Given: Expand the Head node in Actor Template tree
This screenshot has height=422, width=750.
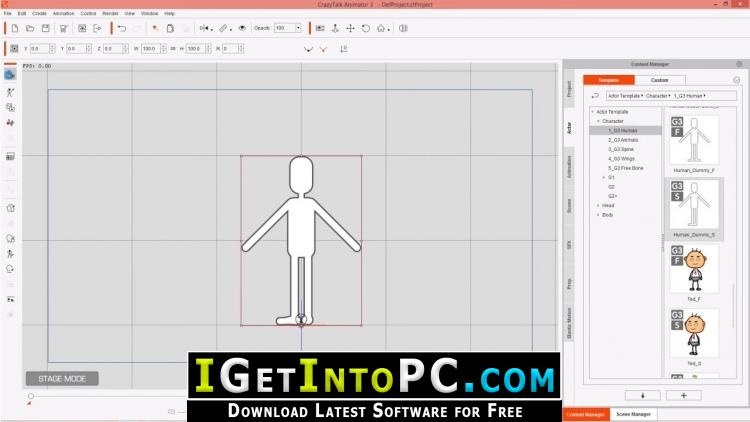Looking at the screenshot, I should [x=598, y=205].
